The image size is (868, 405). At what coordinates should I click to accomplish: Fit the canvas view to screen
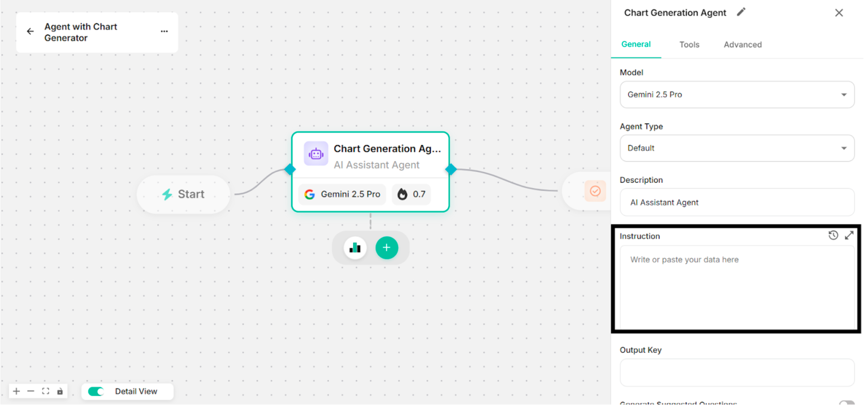(x=45, y=391)
